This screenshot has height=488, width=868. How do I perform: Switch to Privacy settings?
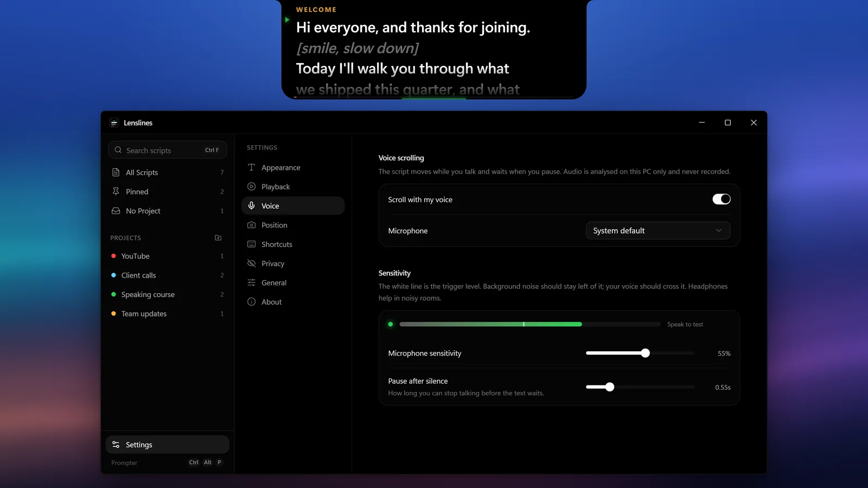point(293,264)
